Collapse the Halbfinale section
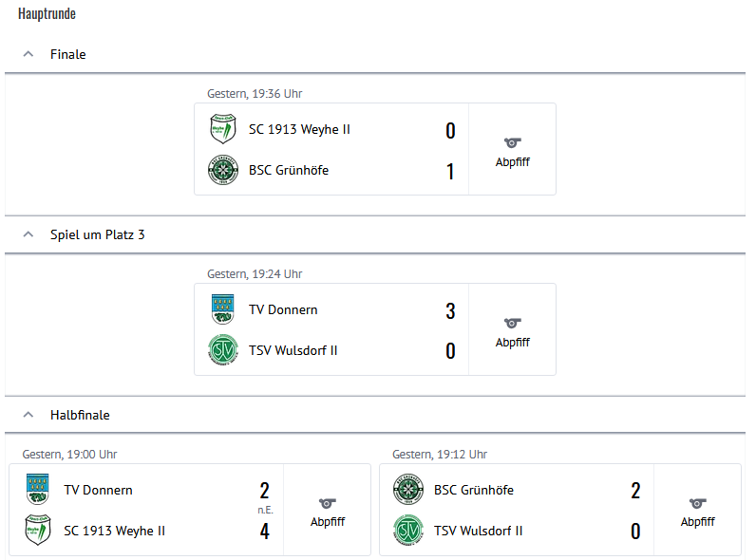 click(x=28, y=415)
